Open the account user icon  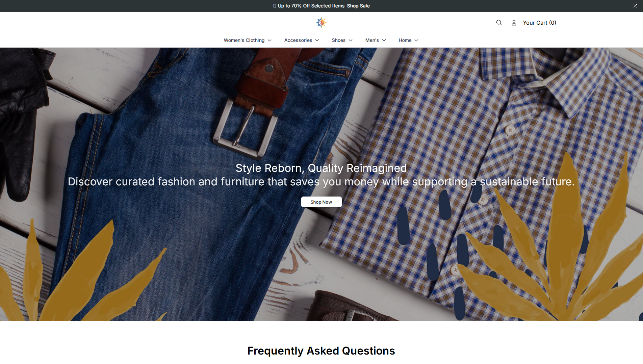(514, 23)
